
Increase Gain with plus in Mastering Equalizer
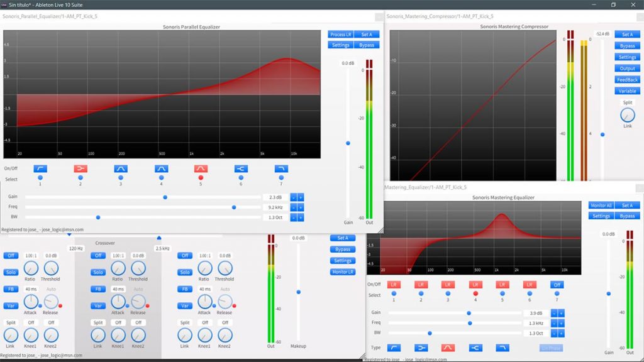tap(561, 313)
